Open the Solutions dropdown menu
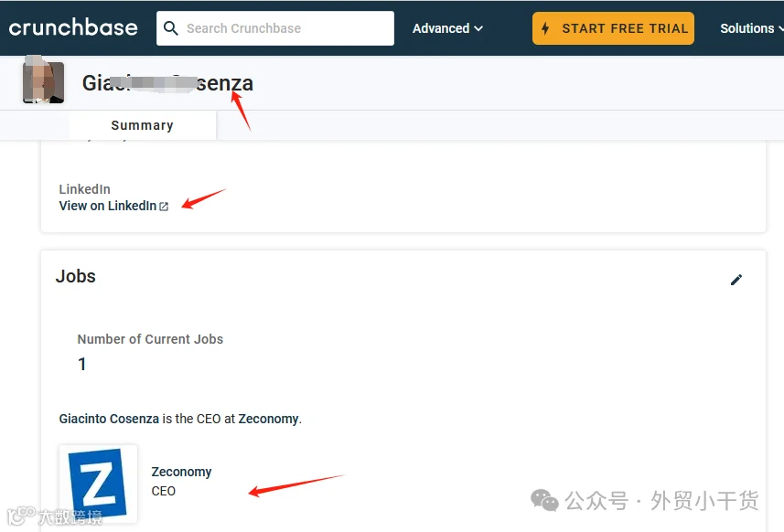 pyautogui.click(x=751, y=28)
